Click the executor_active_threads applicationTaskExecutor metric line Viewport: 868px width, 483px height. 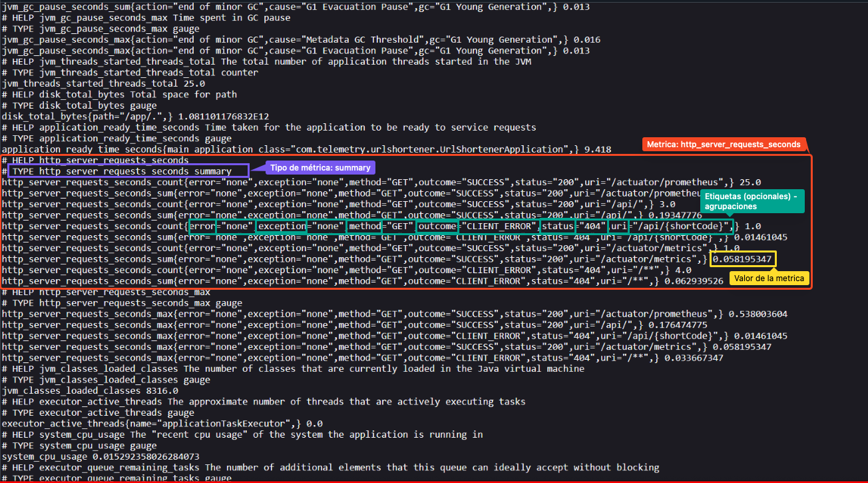(162, 423)
